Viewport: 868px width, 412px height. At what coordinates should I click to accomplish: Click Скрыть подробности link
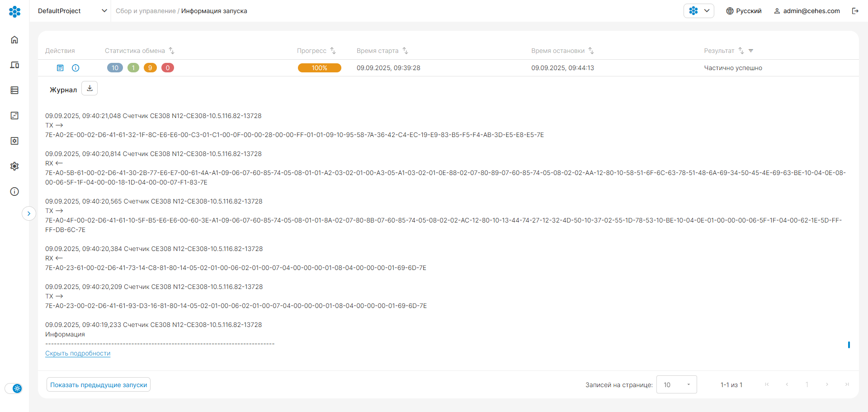coord(78,353)
